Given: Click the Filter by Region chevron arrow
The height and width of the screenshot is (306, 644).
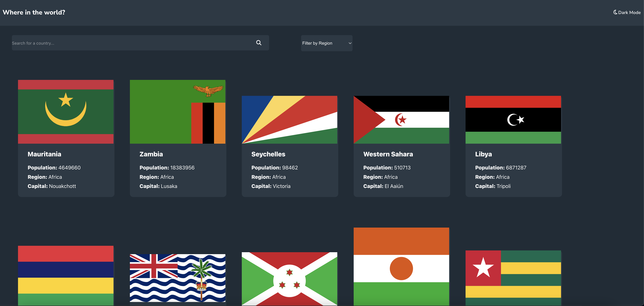Looking at the screenshot, I should tap(350, 43).
